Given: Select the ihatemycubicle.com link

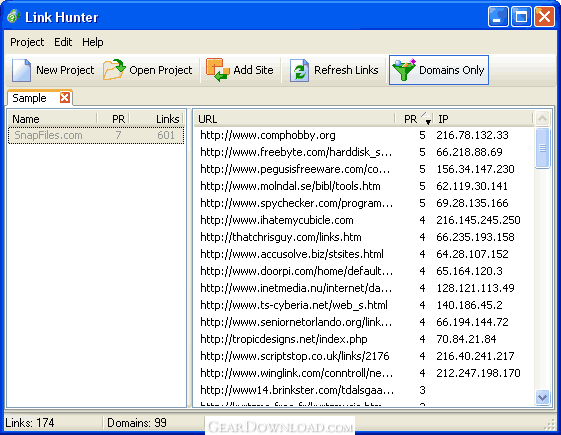Looking at the screenshot, I should [277, 220].
